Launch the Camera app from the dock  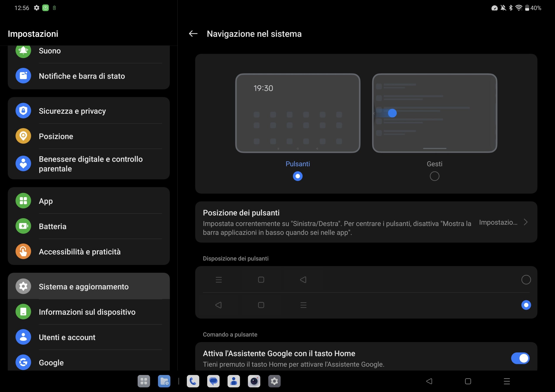coord(254,381)
